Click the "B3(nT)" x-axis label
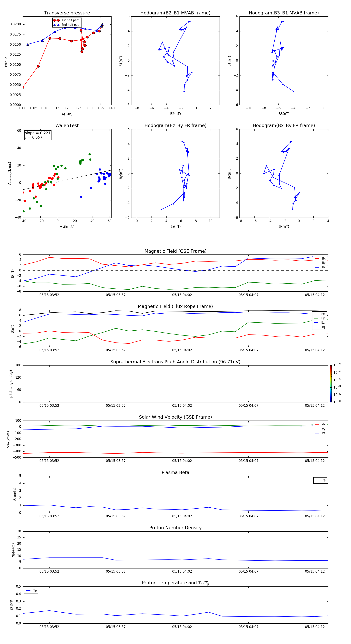 [284, 114]
